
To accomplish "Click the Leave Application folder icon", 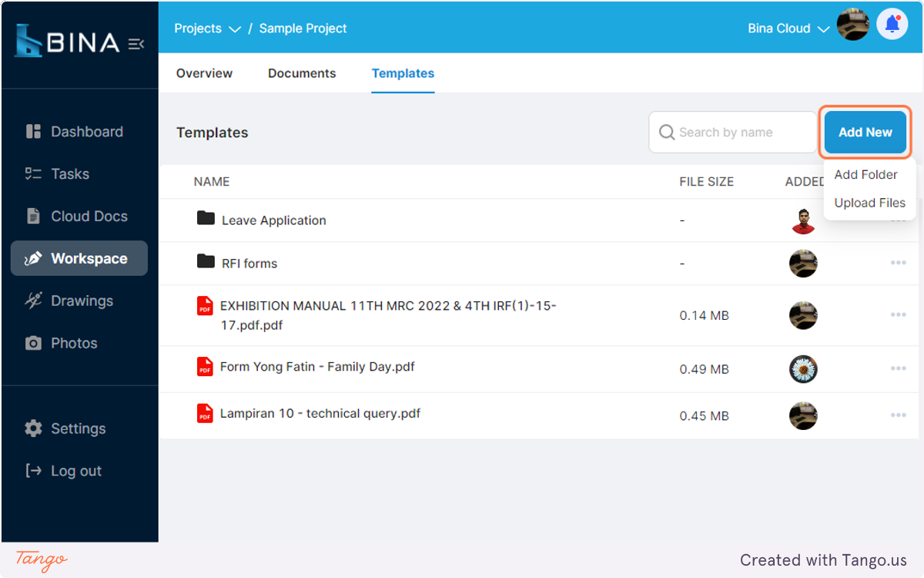I will (x=206, y=218).
